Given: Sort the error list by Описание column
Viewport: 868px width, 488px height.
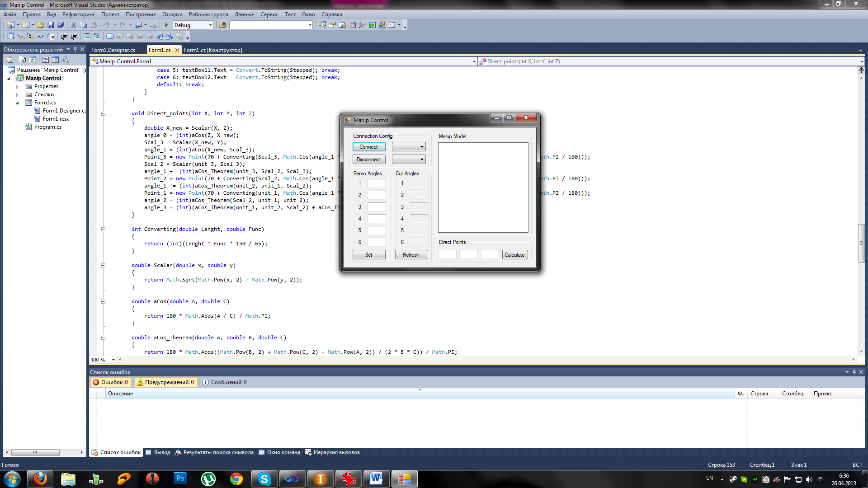Looking at the screenshot, I should coord(420,394).
